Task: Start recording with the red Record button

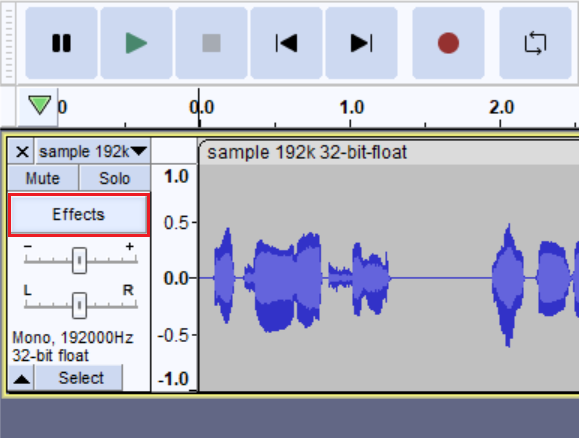Action: pyautogui.click(x=448, y=43)
